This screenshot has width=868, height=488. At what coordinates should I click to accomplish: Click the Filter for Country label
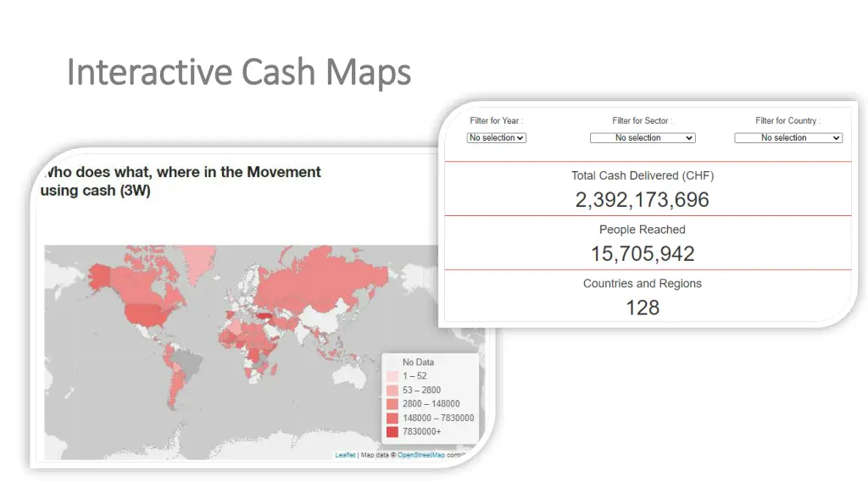(x=787, y=120)
